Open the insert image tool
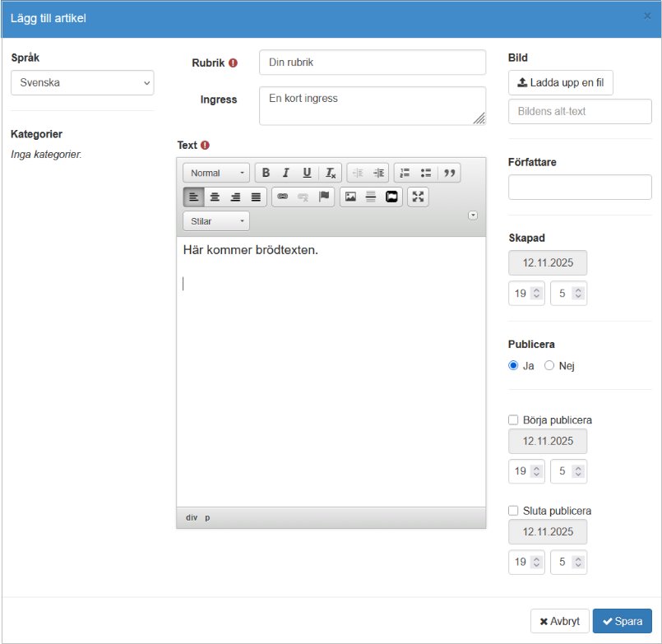This screenshot has height=644, width=662. click(350, 197)
